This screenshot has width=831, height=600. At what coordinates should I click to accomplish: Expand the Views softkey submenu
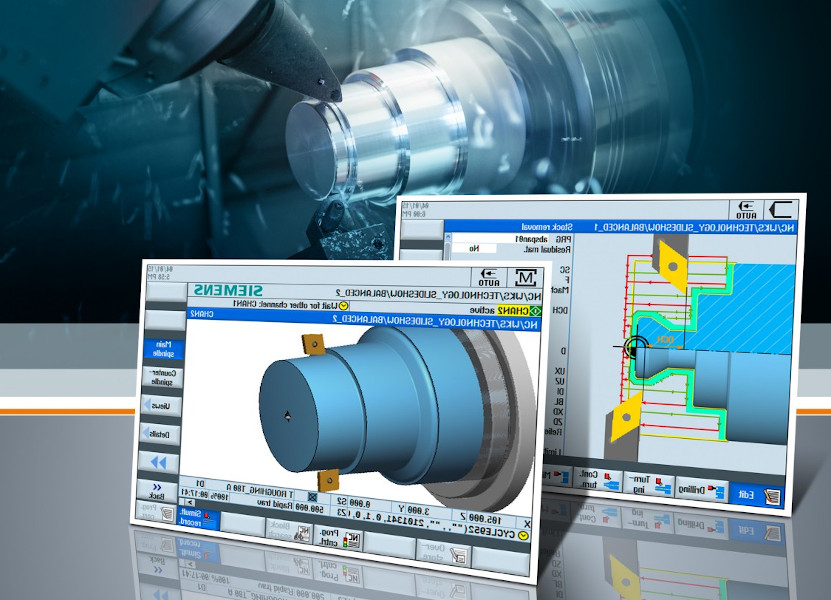(161, 405)
